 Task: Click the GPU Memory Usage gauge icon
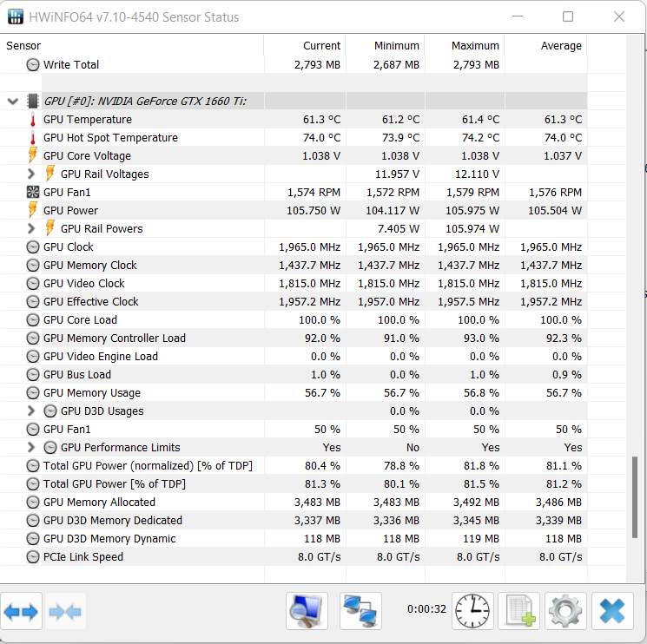click(x=33, y=393)
